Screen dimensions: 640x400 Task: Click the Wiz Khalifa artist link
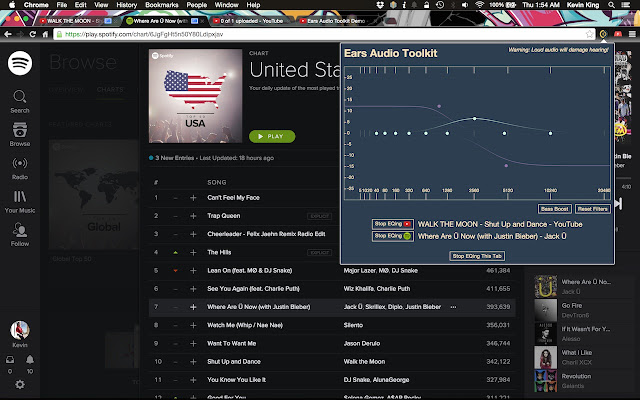tap(360, 289)
